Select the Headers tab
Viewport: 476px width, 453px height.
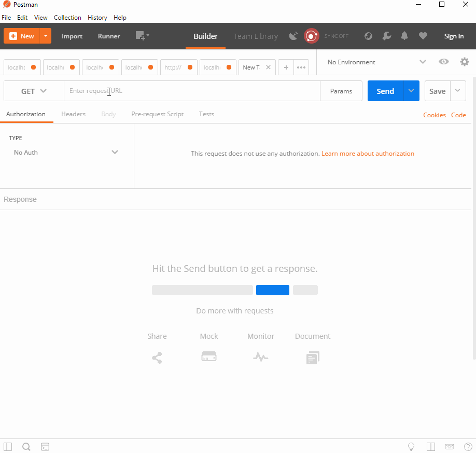(74, 114)
